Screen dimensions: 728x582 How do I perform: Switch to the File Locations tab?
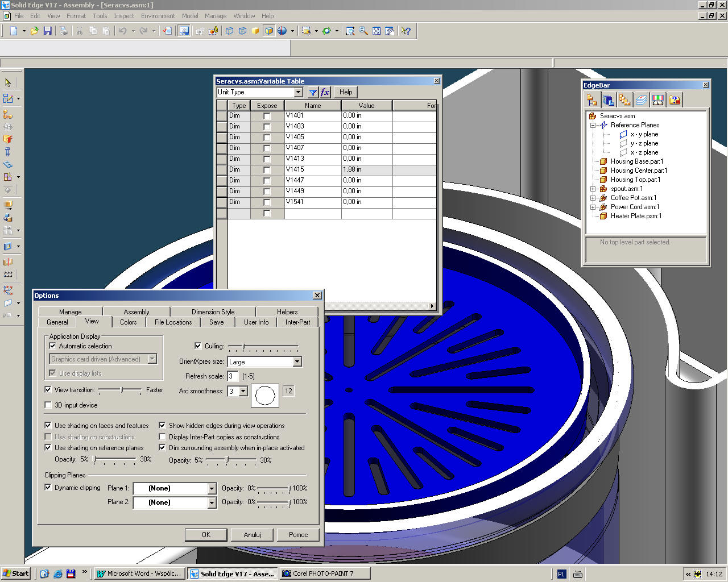(x=173, y=322)
